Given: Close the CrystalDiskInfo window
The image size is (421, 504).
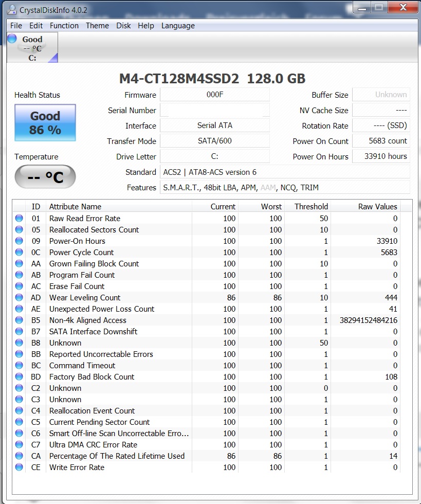Looking at the screenshot, I should 403,7.
